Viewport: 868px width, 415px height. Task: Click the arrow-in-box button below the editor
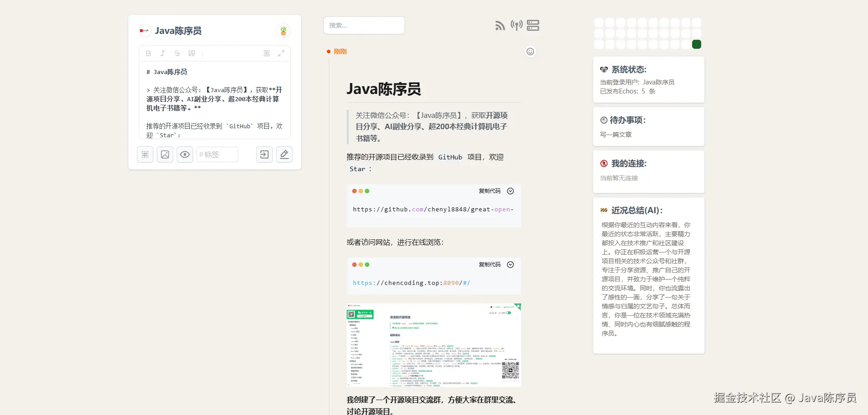tap(264, 154)
